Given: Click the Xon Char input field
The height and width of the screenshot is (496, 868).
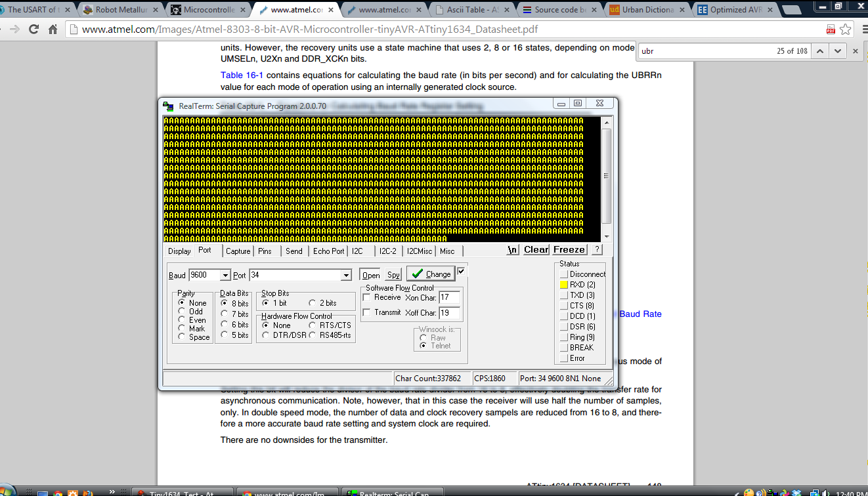Looking at the screenshot, I should pos(449,298).
